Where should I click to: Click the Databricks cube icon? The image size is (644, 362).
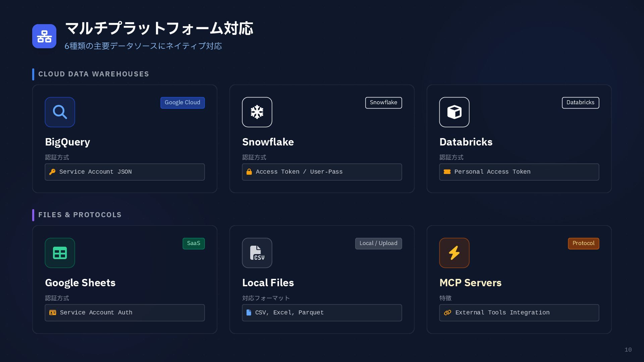click(454, 112)
